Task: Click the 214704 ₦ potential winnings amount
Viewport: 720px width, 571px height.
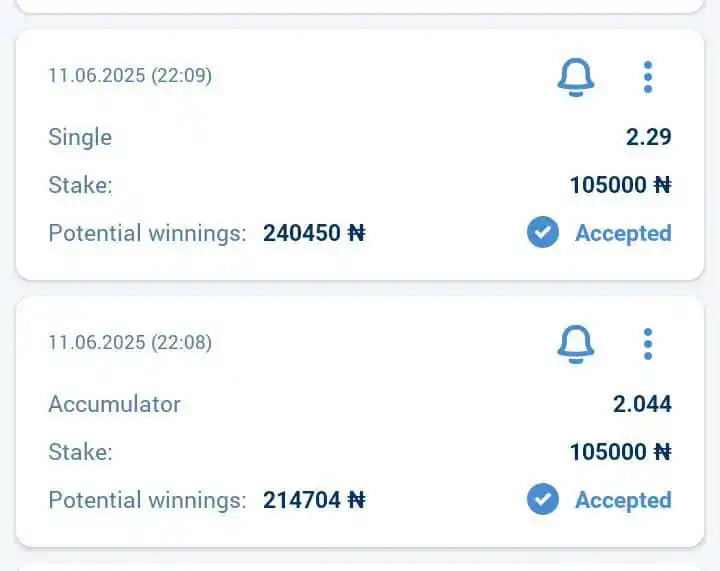Action: click(x=314, y=500)
